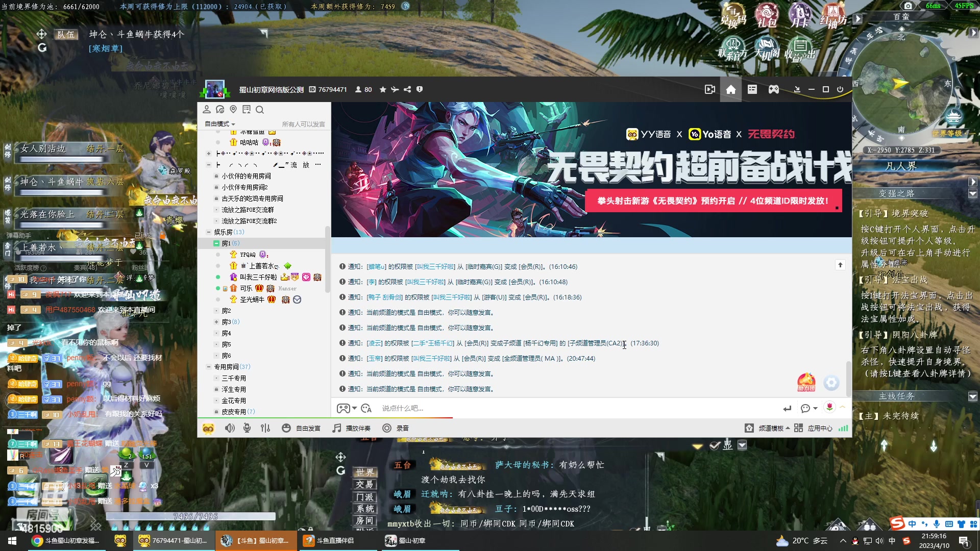The height and width of the screenshot is (551, 980).
Task: Select the 流放之路POE交流群2 room
Action: point(249,221)
